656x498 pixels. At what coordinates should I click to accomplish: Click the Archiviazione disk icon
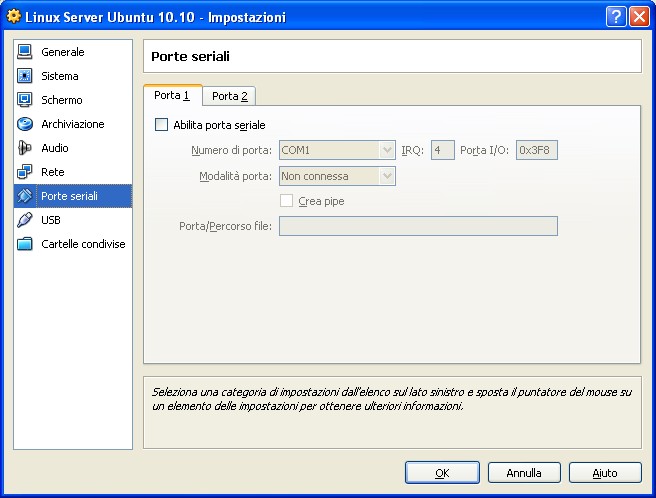pyautogui.click(x=25, y=124)
